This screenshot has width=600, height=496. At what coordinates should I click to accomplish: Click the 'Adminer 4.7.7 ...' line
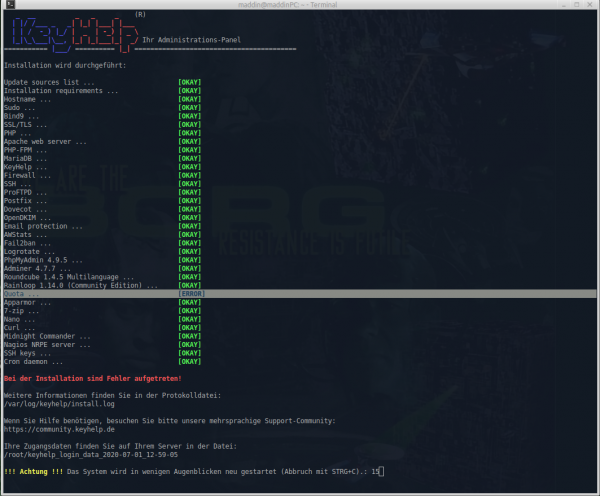pyautogui.click(x=37, y=268)
